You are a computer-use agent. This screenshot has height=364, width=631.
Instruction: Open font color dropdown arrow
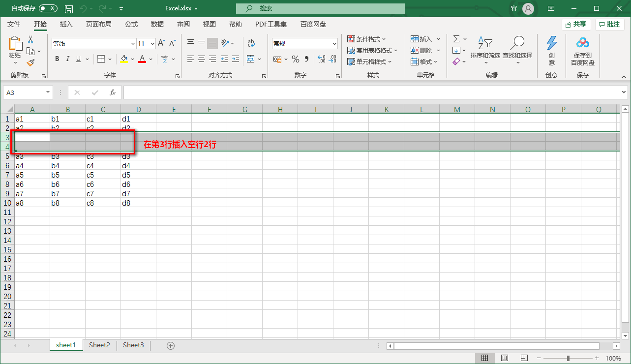click(x=150, y=59)
